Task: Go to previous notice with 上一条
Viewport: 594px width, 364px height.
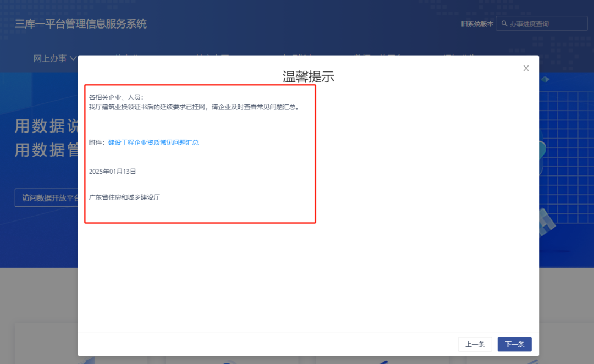Action: [x=475, y=344]
